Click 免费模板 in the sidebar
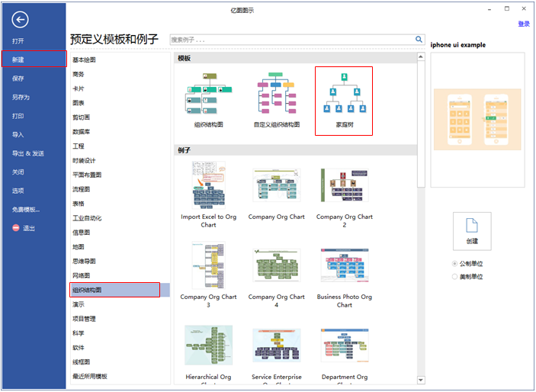The height and width of the screenshot is (392, 536). [x=26, y=209]
